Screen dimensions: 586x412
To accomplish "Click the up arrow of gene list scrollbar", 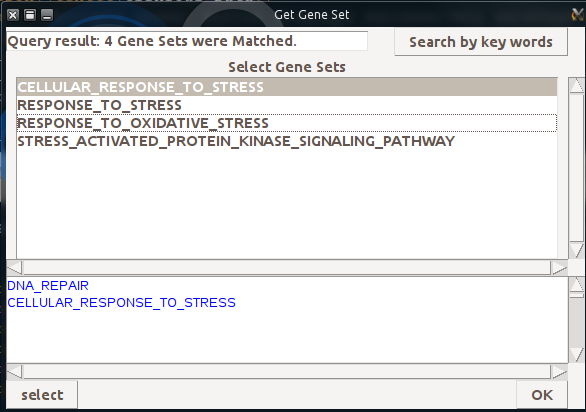I will 576,86.
